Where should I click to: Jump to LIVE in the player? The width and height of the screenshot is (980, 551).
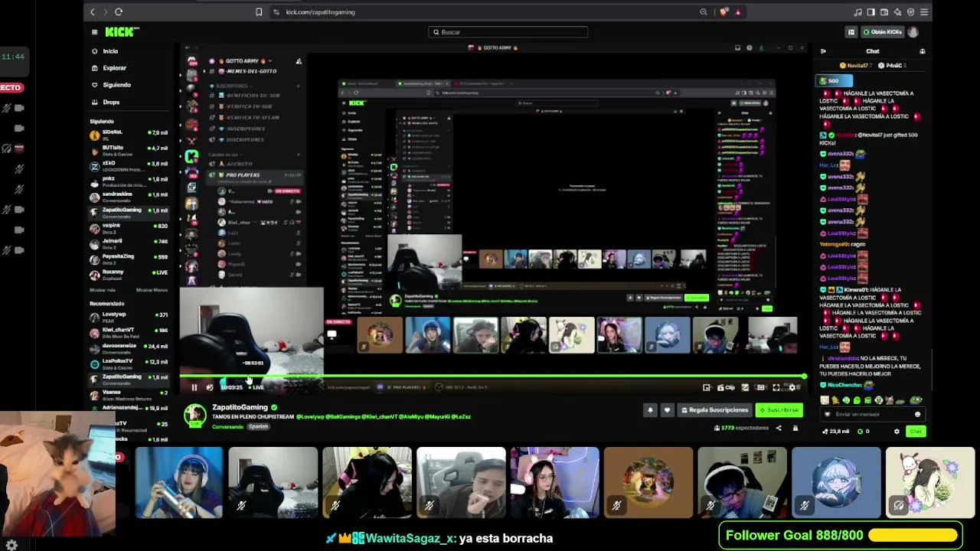click(257, 387)
